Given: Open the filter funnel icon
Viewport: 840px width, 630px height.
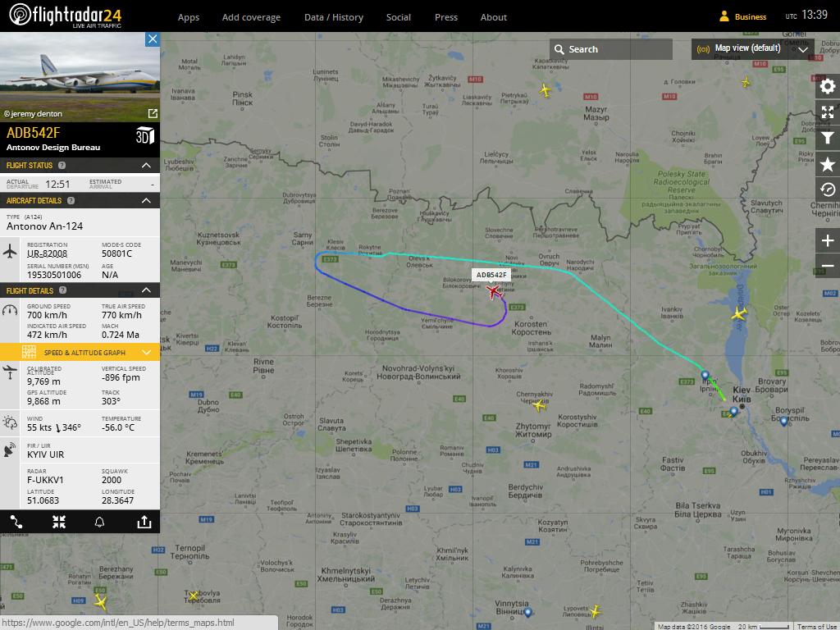Looking at the screenshot, I should (x=828, y=138).
